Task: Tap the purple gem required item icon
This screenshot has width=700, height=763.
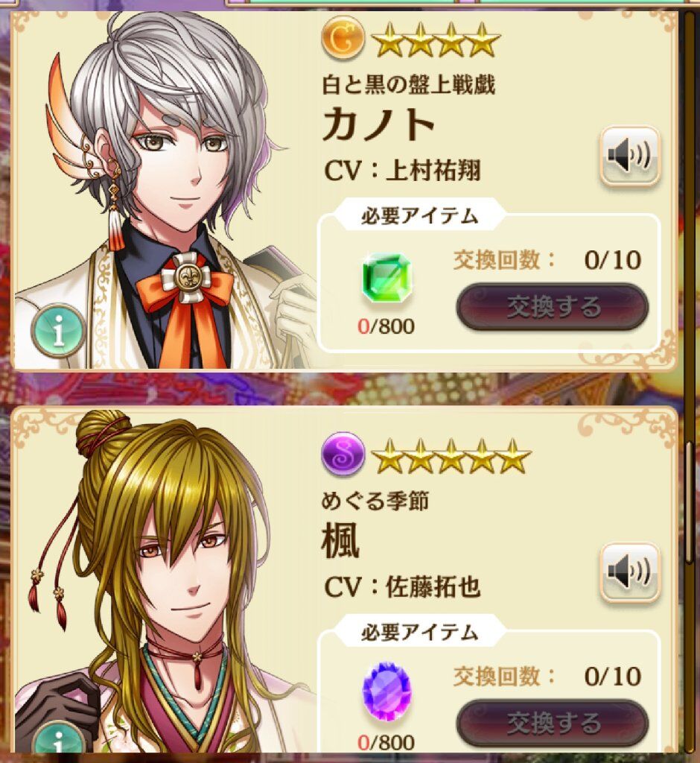Action: click(x=386, y=691)
